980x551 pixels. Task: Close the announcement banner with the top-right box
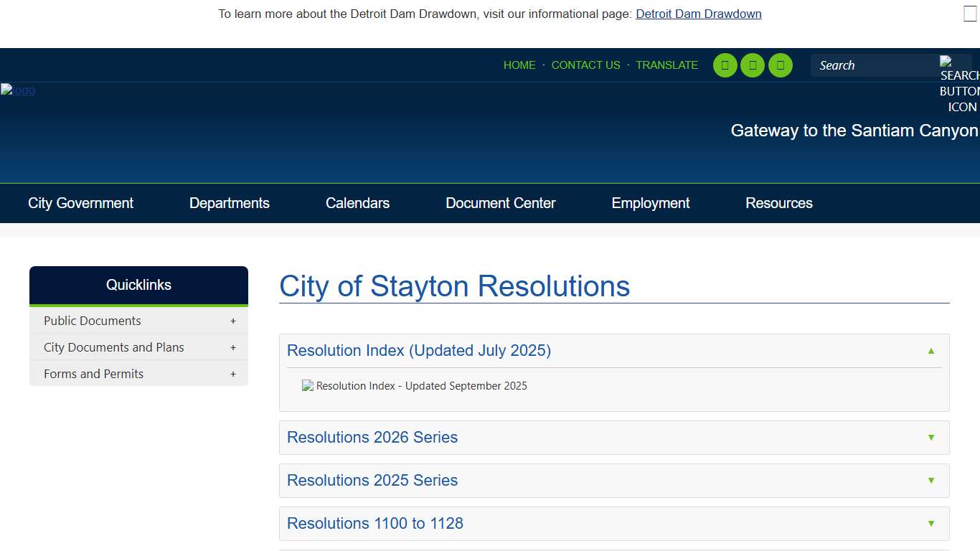pos(970,14)
